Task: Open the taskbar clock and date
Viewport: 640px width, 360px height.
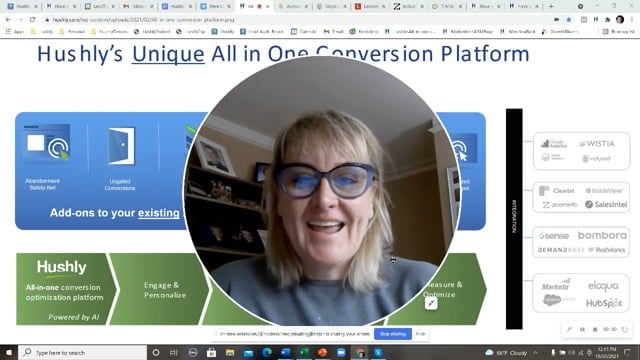Action: coord(606,352)
